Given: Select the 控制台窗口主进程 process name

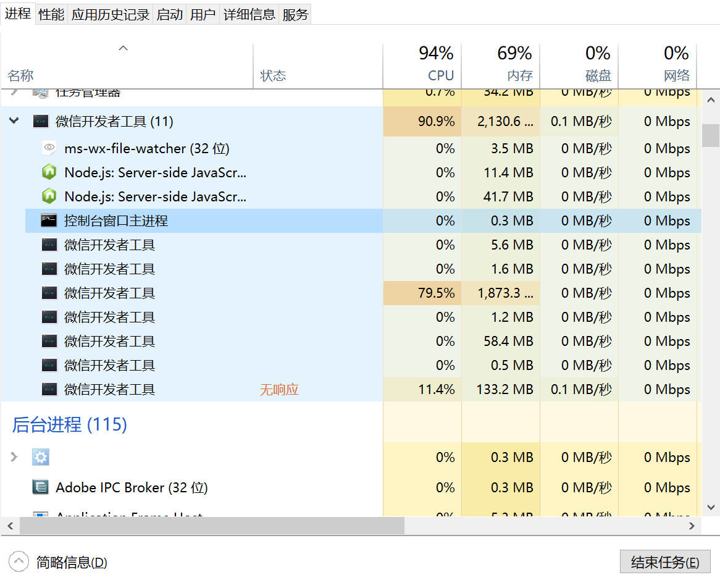Looking at the screenshot, I should [116, 221].
